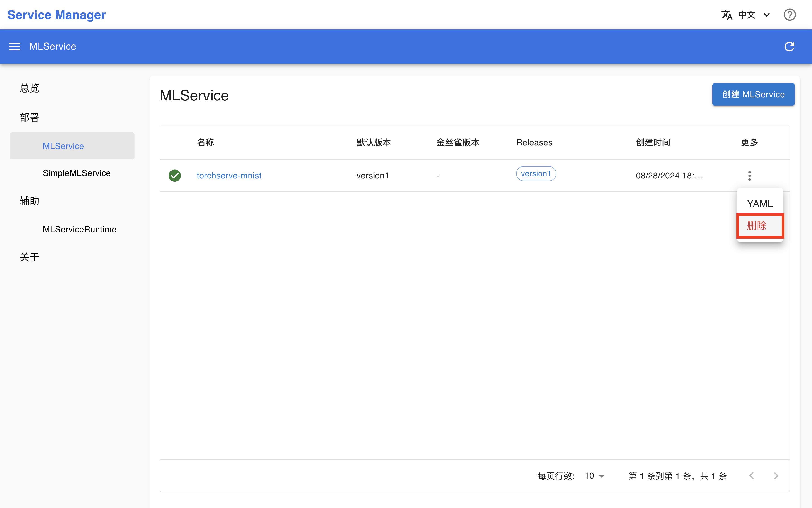Open the help question mark icon

point(790,15)
